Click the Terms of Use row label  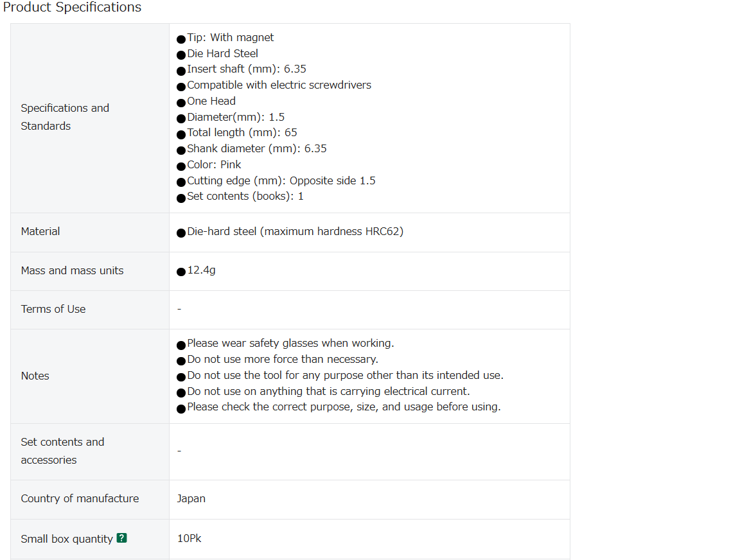[53, 309]
